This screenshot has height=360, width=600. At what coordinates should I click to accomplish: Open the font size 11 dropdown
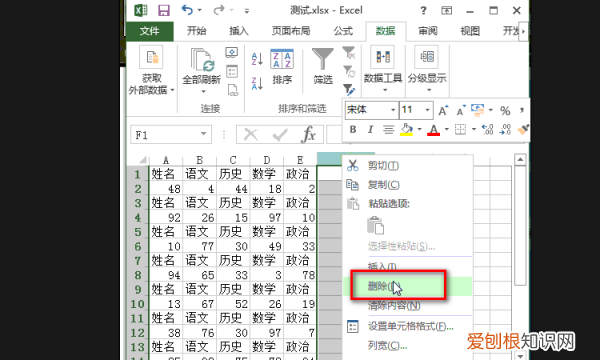[427, 110]
